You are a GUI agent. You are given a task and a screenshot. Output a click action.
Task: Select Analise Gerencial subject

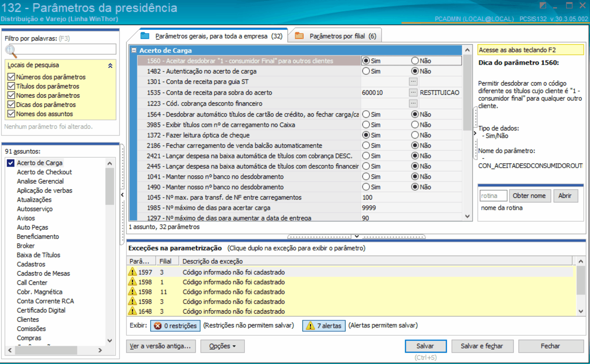coord(40,181)
